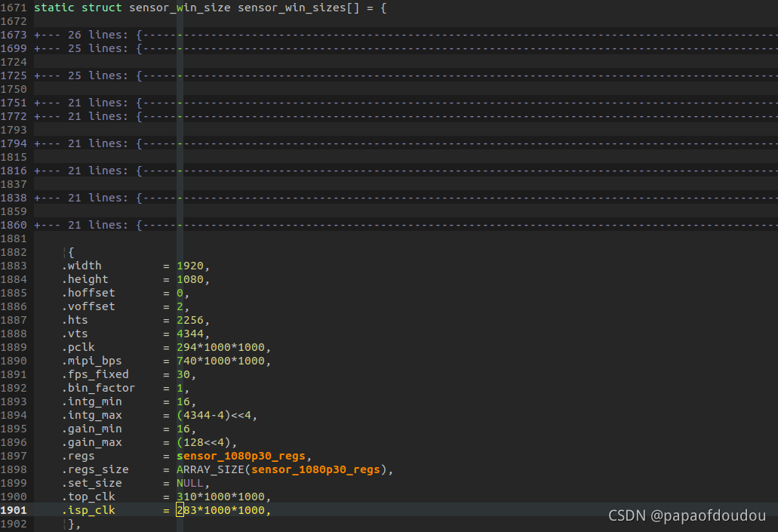This screenshot has width=778, height=532.
Task: Click the value 740*1000*1000
Action: tap(221, 361)
